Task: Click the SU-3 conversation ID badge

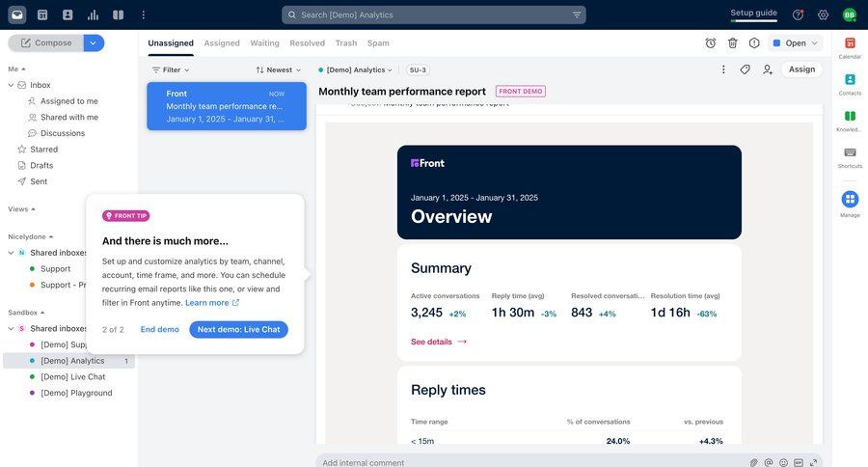Action: (x=418, y=69)
